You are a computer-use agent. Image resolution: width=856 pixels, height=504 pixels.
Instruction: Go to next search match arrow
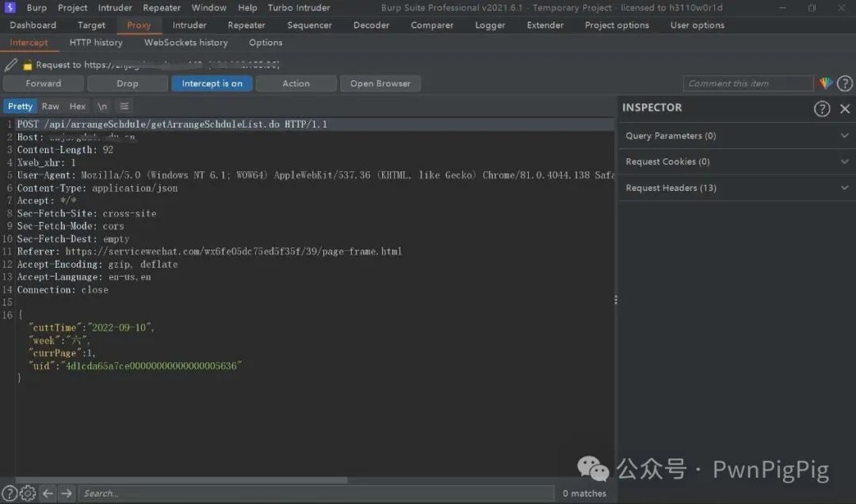(67, 493)
